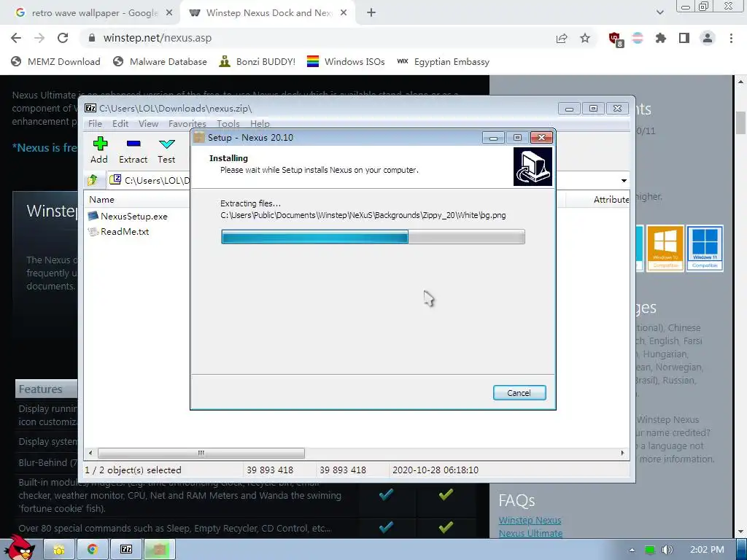Select ReadMe.txt in the 7-Zip file list
The width and height of the screenshot is (747, 560).
coord(119,231)
